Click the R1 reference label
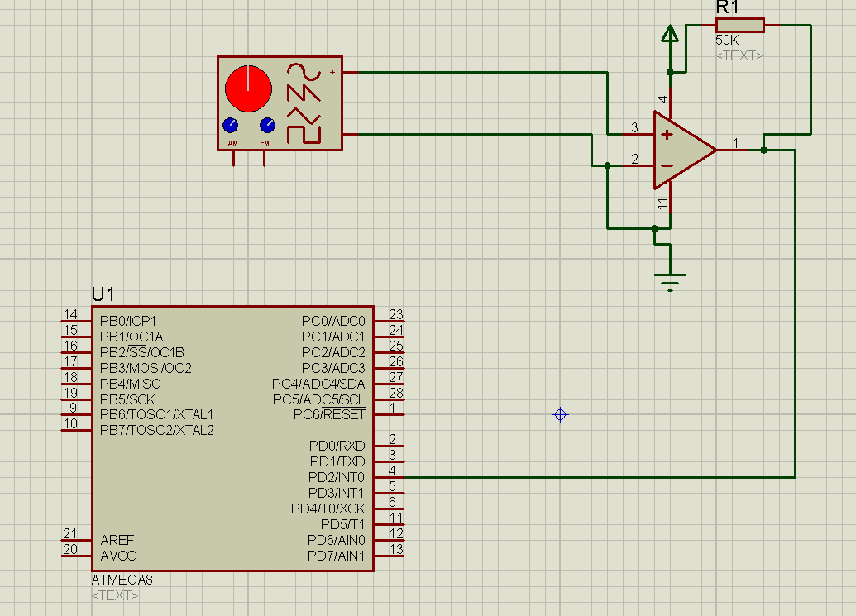 click(727, 7)
